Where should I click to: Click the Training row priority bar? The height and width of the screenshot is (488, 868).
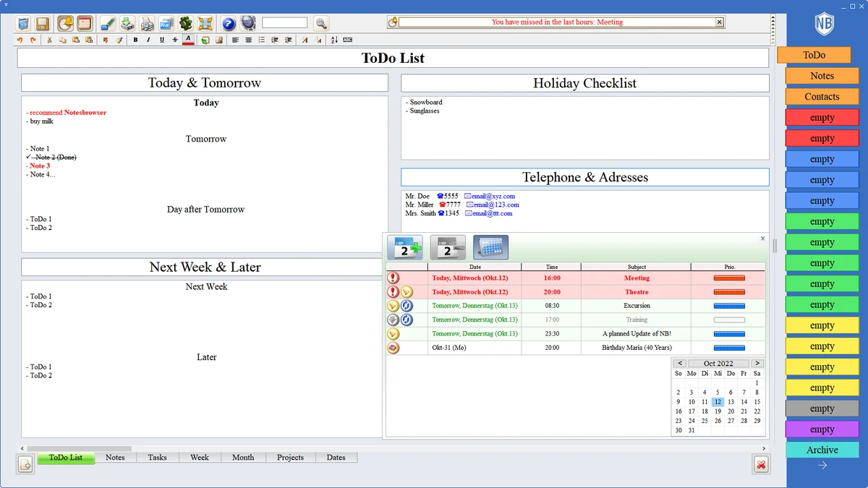tap(729, 320)
